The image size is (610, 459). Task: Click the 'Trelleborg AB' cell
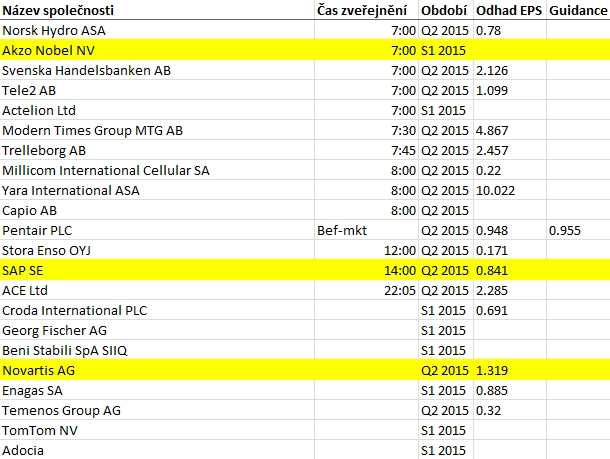point(157,151)
